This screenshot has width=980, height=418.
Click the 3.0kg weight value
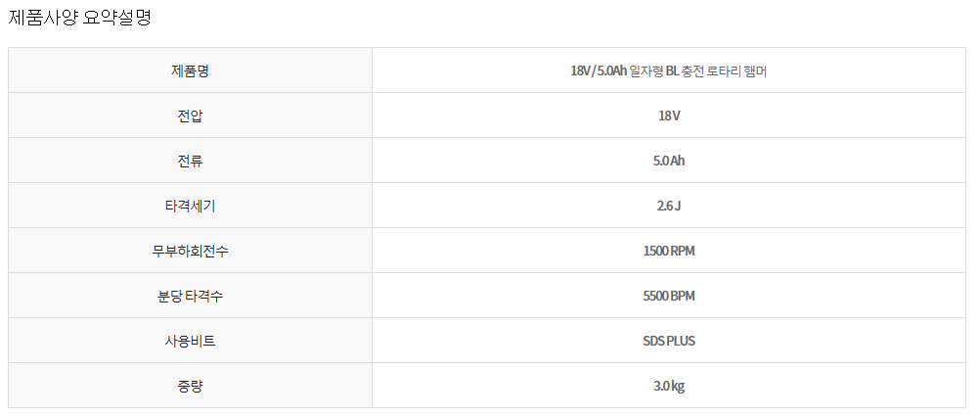click(669, 386)
